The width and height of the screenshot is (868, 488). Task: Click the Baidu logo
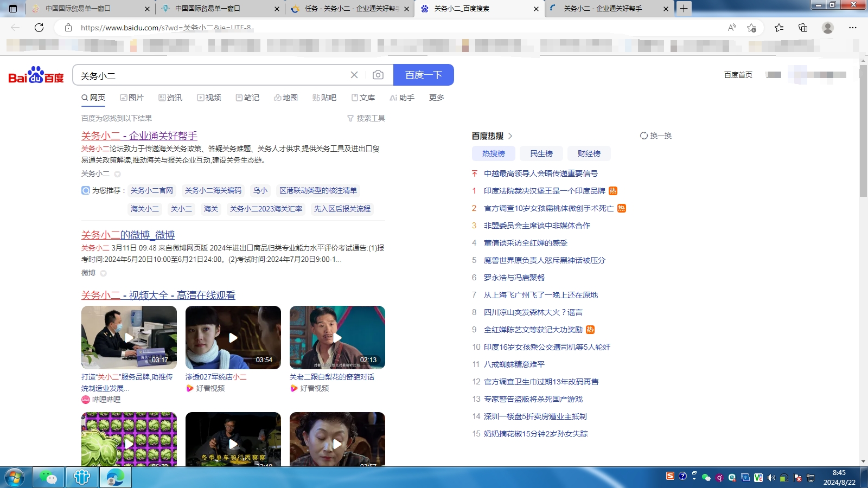click(x=36, y=75)
